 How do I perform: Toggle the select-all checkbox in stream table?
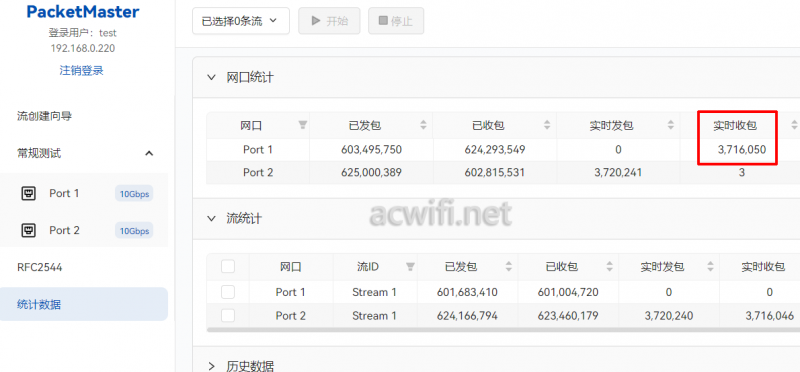[228, 266]
